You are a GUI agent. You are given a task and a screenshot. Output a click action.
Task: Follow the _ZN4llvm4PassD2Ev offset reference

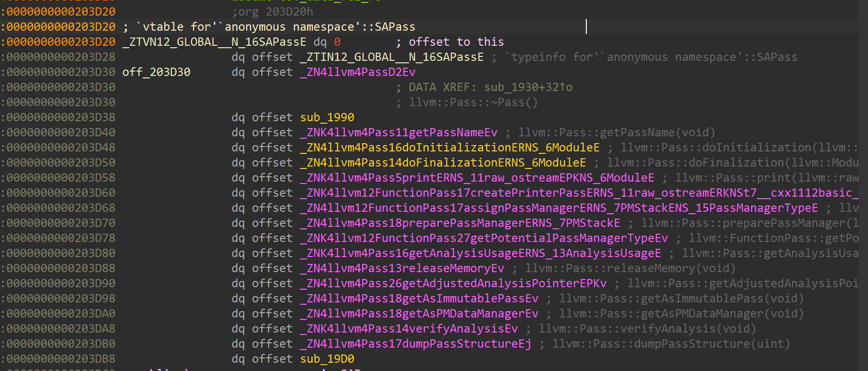click(358, 72)
